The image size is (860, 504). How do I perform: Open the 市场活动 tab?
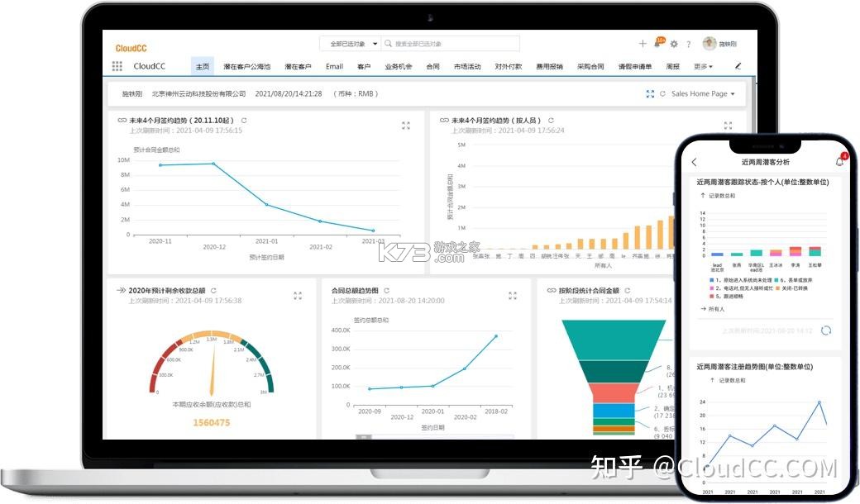point(467,66)
